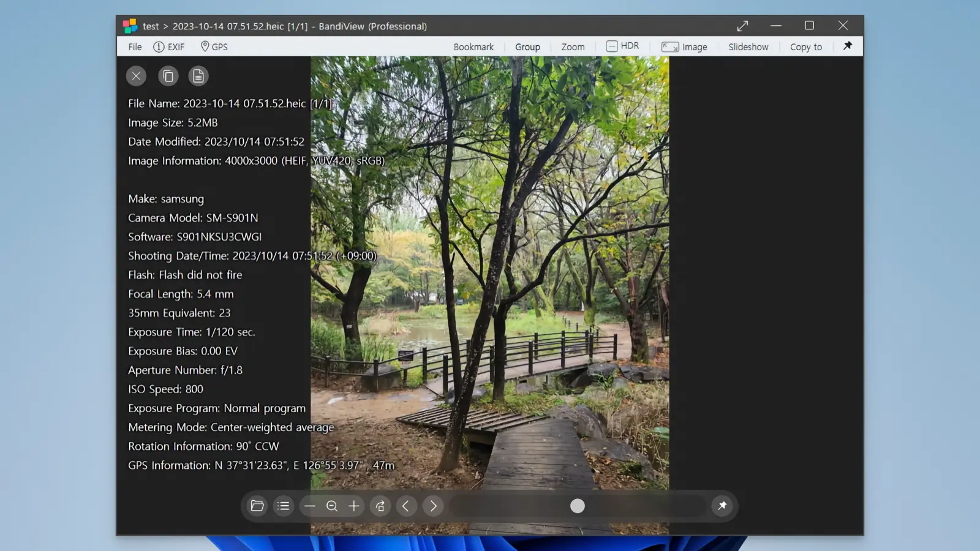
Task: Show file list from bottom toolbar
Action: [283, 506]
